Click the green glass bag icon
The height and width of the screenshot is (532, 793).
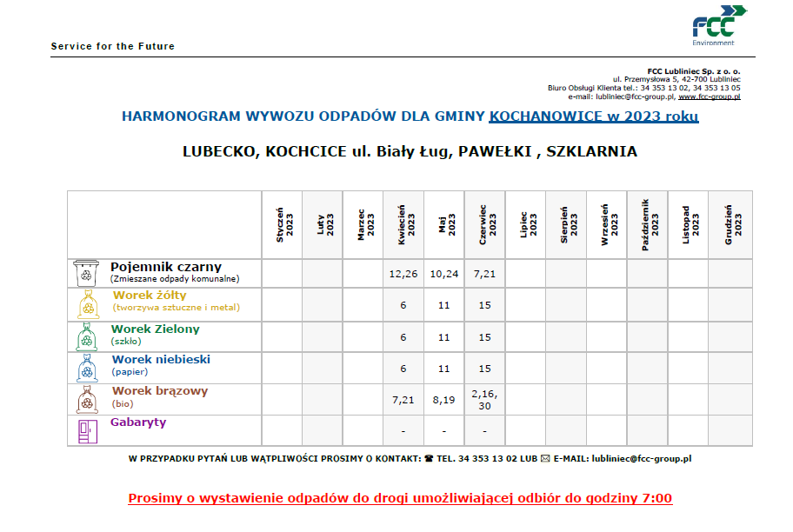pos(85,336)
